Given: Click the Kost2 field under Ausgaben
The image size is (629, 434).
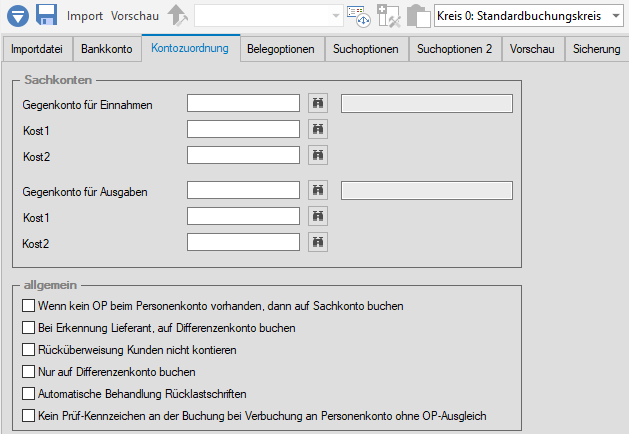Looking at the screenshot, I should (x=243, y=242).
